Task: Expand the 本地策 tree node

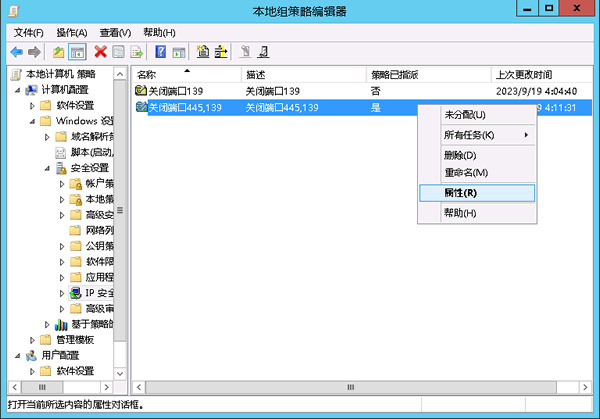Action: (62, 199)
